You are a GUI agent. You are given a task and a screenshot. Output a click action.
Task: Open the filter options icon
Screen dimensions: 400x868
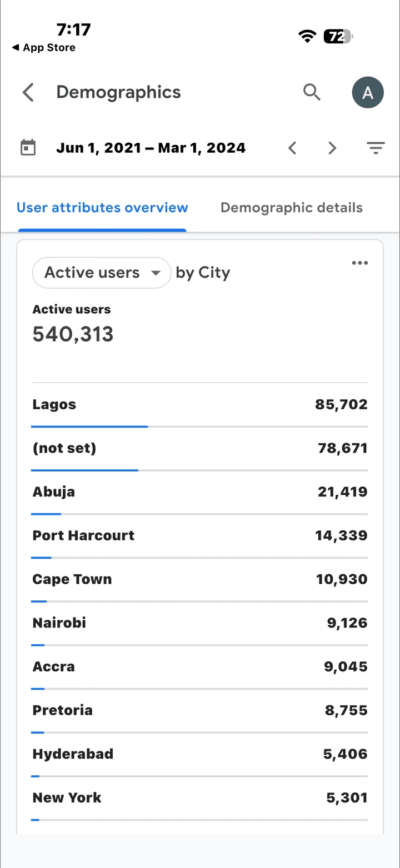[x=376, y=148]
